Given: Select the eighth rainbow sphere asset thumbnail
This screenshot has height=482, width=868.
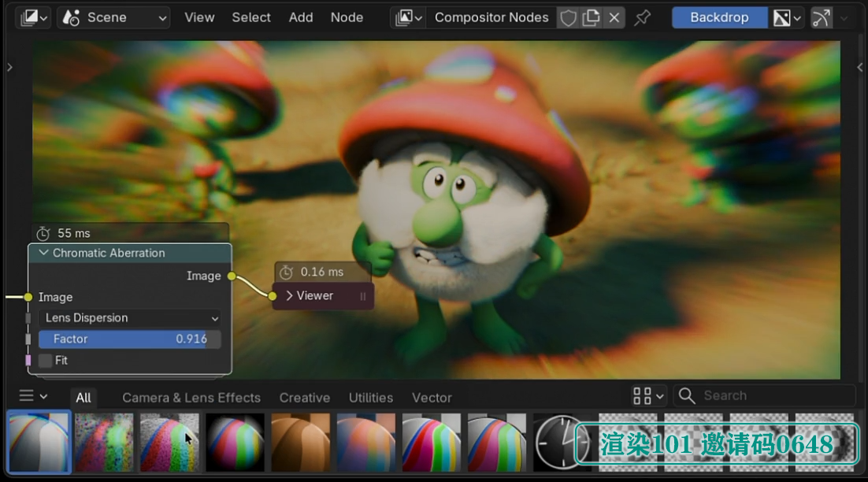Looking at the screenshot, I should pos(496,442).
